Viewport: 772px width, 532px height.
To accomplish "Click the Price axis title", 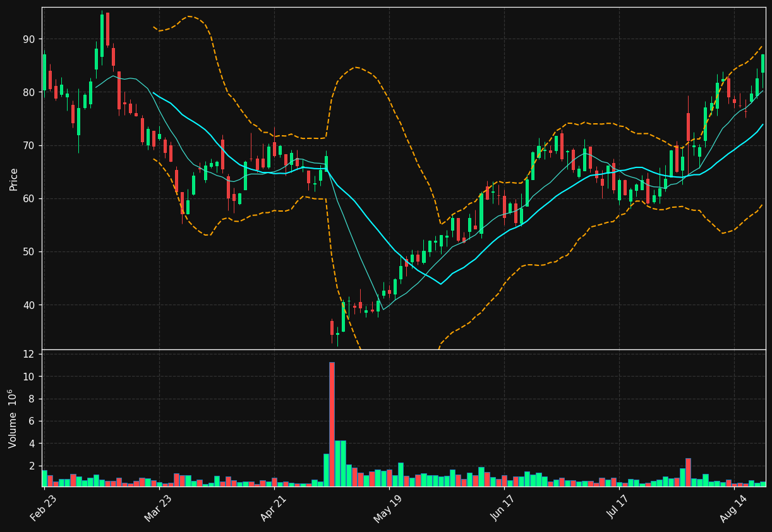I will pyautogui.click(x=14, y=179).
